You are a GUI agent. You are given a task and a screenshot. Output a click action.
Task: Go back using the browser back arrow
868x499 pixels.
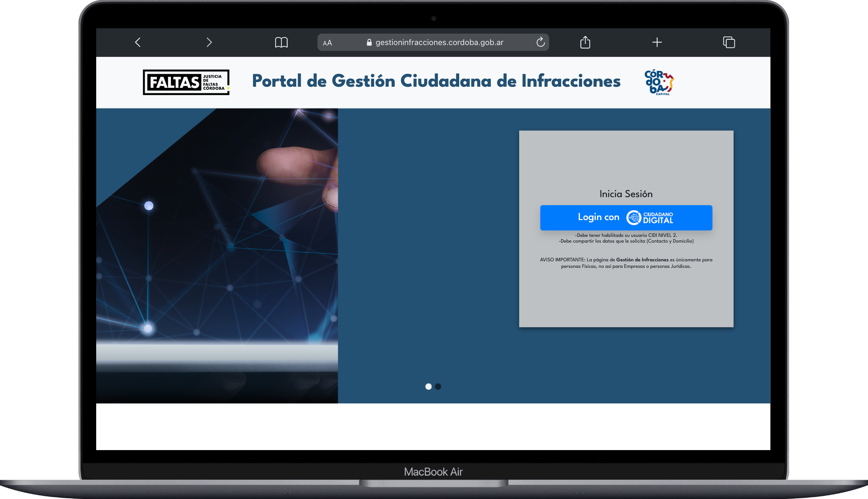pos(138,42)
